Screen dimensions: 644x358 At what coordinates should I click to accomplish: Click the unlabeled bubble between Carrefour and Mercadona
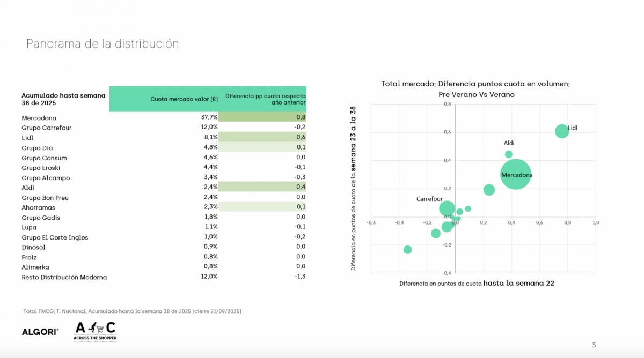489,190
